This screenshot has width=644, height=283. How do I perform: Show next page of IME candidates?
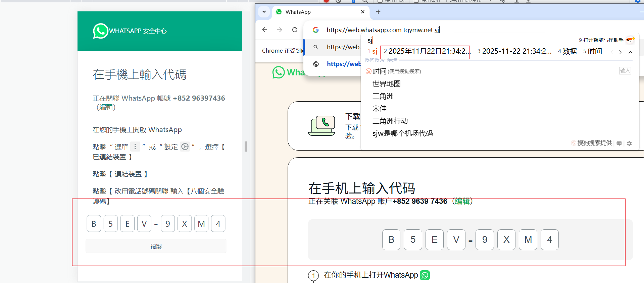click(621, 52)
